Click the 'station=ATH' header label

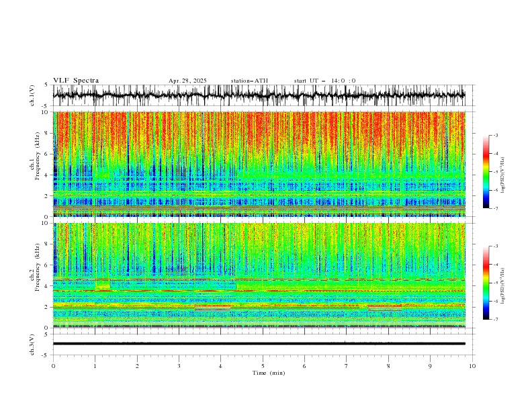click(249, 81)
